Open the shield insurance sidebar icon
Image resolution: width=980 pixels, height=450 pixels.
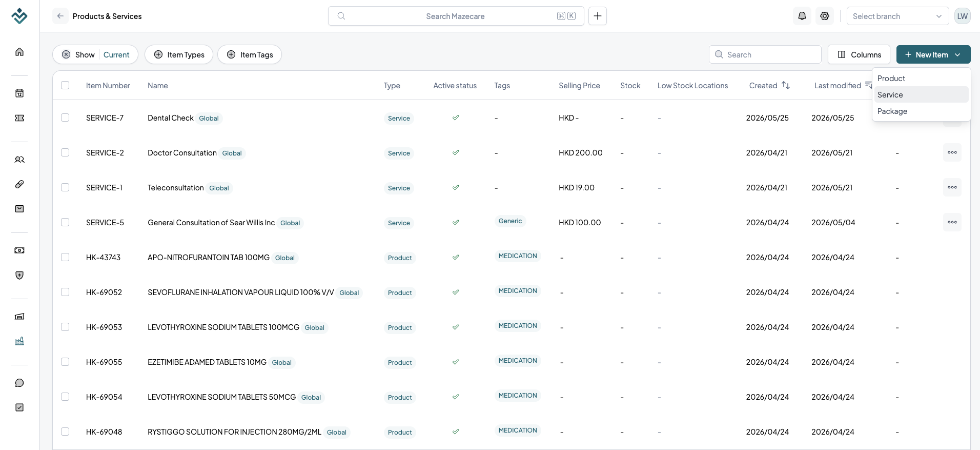point(19,276)
